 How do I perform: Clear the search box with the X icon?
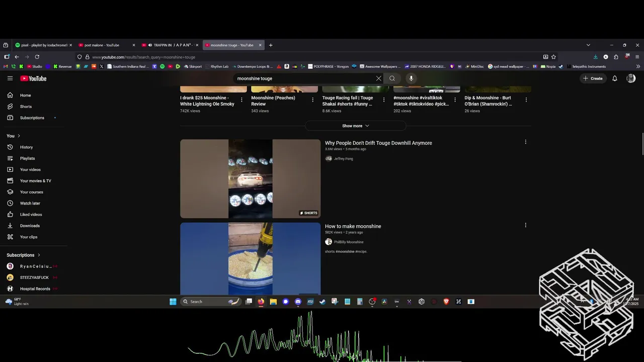(x=379, y=78)
